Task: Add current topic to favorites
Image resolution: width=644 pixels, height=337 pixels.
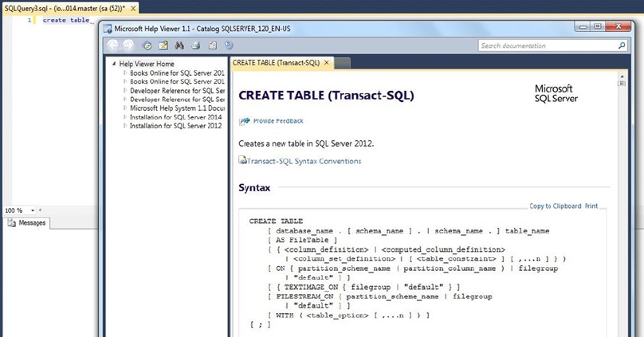Action: click(163, 45)
